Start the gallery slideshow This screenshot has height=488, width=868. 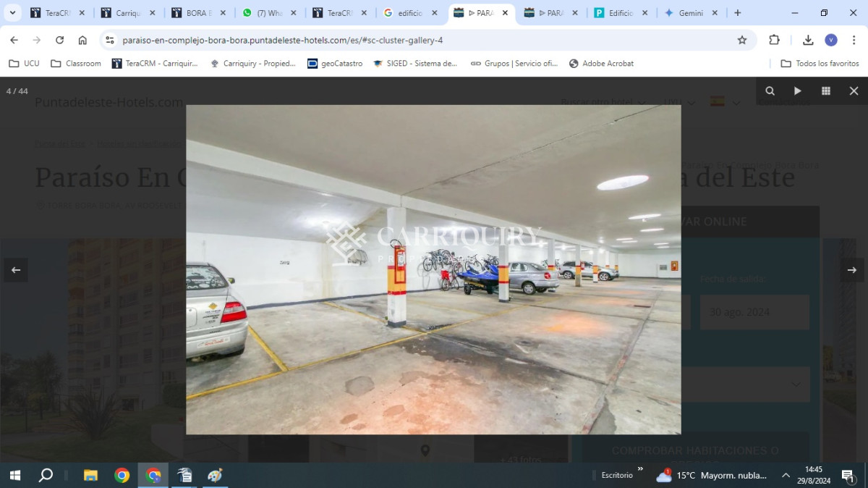798,91
